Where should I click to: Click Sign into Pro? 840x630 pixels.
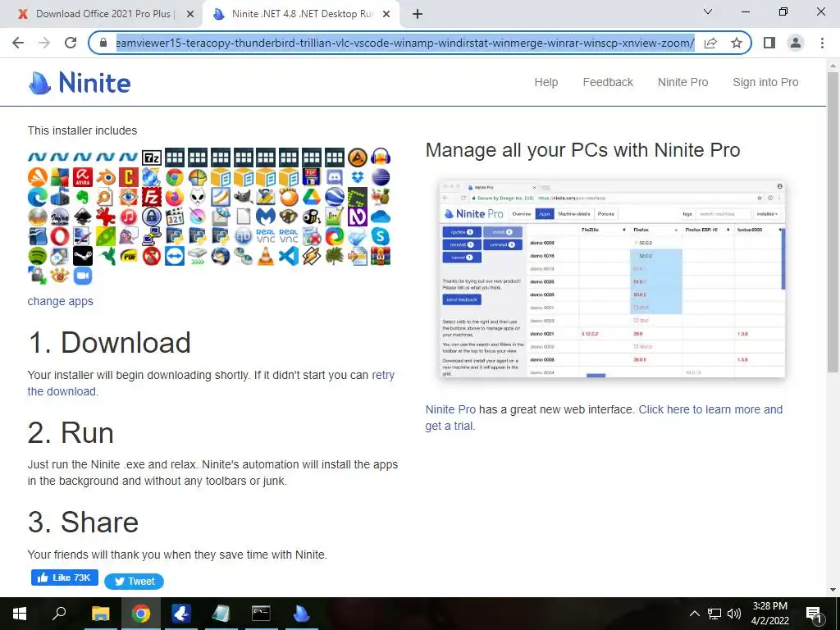pyautogui.click(x=765, y=83)
